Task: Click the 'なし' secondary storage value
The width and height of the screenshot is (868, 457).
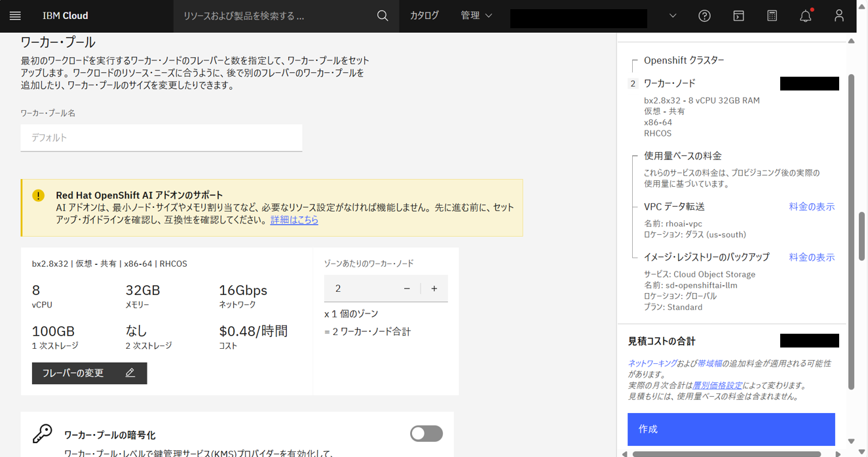Action: pos(136,331)
